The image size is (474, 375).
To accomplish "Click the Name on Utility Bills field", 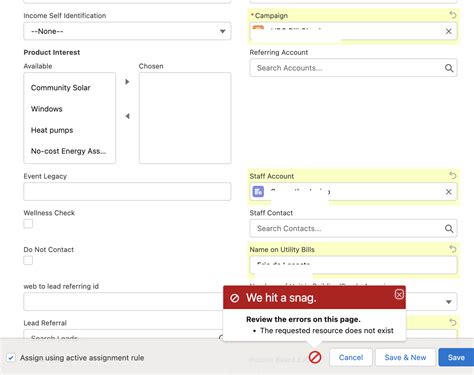I will [353, 265].
